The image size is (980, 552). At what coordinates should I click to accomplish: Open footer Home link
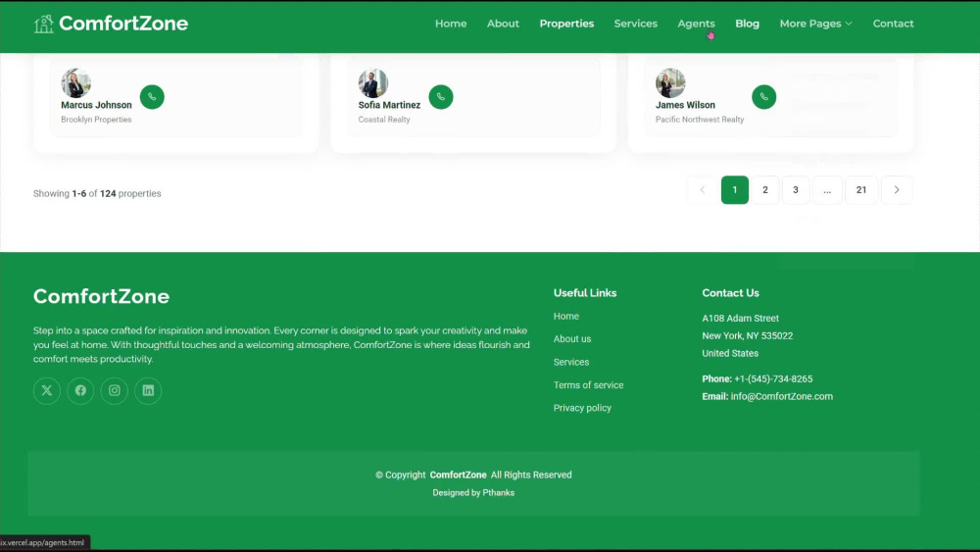point(566,317)
